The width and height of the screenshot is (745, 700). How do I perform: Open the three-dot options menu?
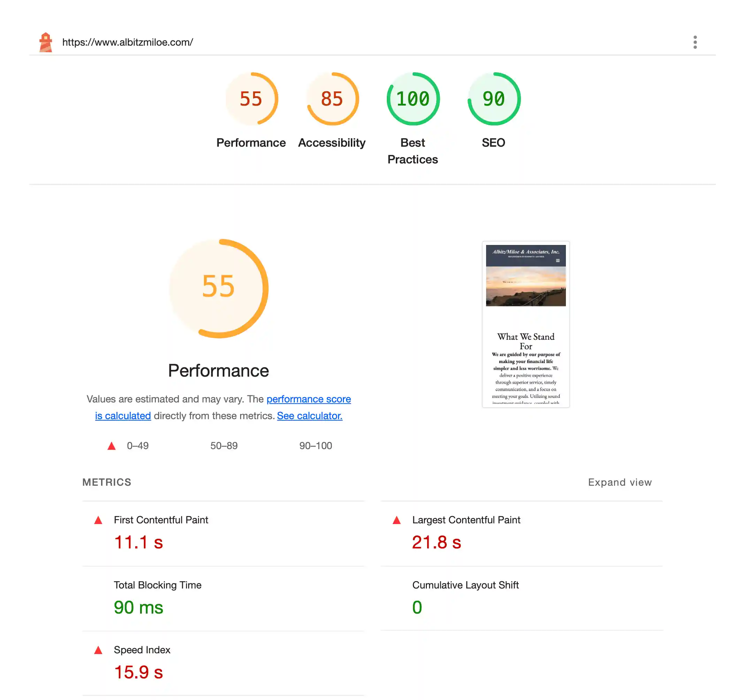[x=695, y=41]
